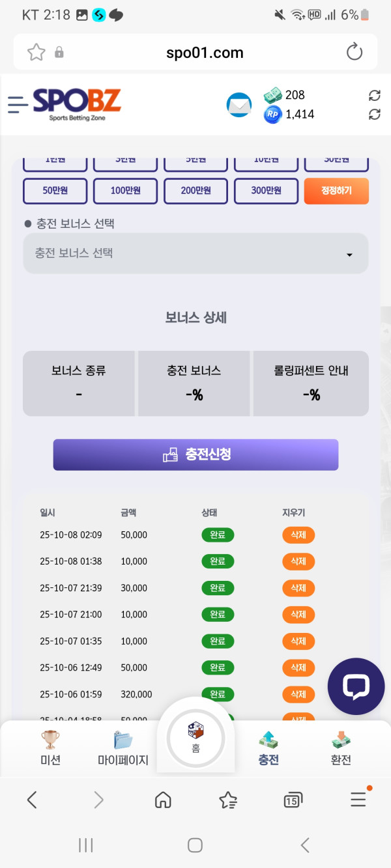Go to 마이페이지 tab
This screenshot has height=868, width=391.
pyautogui.click(x=123, y=749)
